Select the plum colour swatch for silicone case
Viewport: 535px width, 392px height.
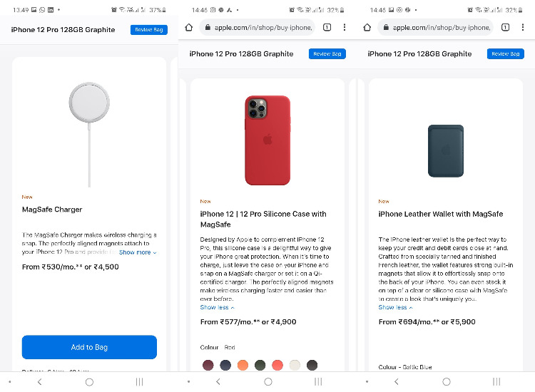208,366
